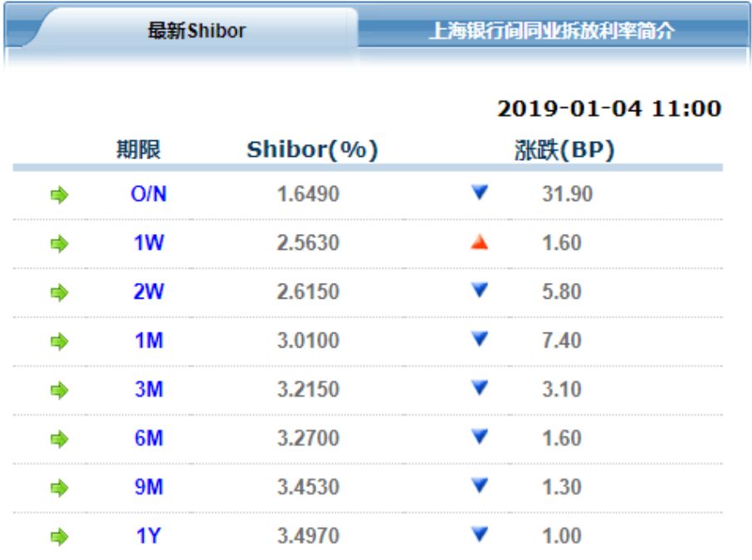Click the 涨跌(BP) column header
The height and width of the screenshot is (560, 752).
click(564, 150)
